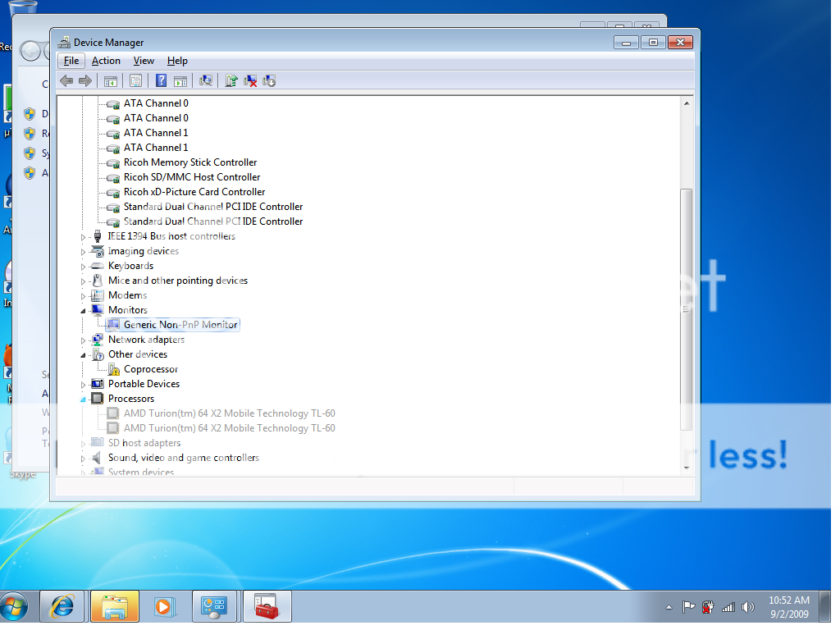Select Generic Non-PnP Monitor entry
The image size is (840, 630).
180,325
